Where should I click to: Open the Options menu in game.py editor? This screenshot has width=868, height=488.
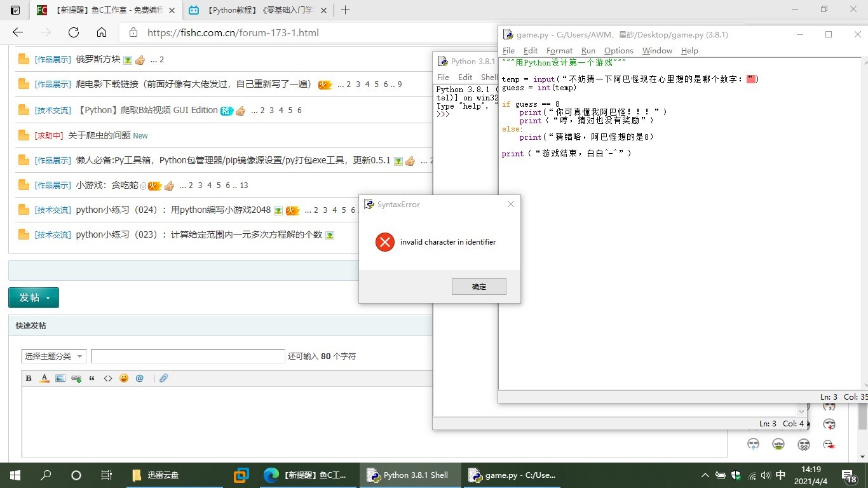click(619, 51)
